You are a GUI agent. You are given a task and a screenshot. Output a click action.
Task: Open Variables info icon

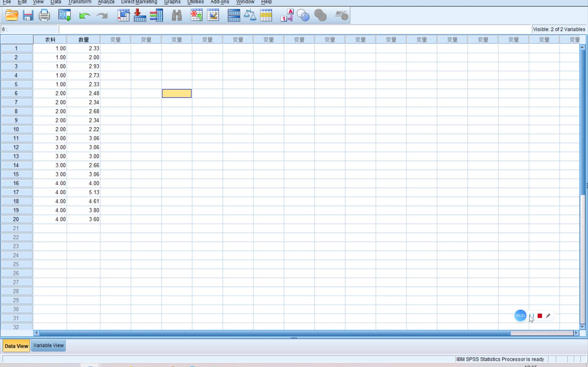coord(157,15)
